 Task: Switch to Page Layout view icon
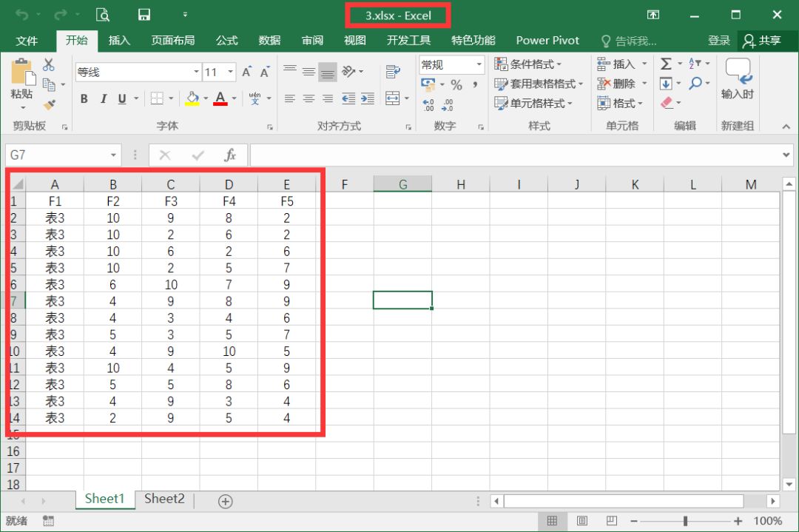[582, 521]
